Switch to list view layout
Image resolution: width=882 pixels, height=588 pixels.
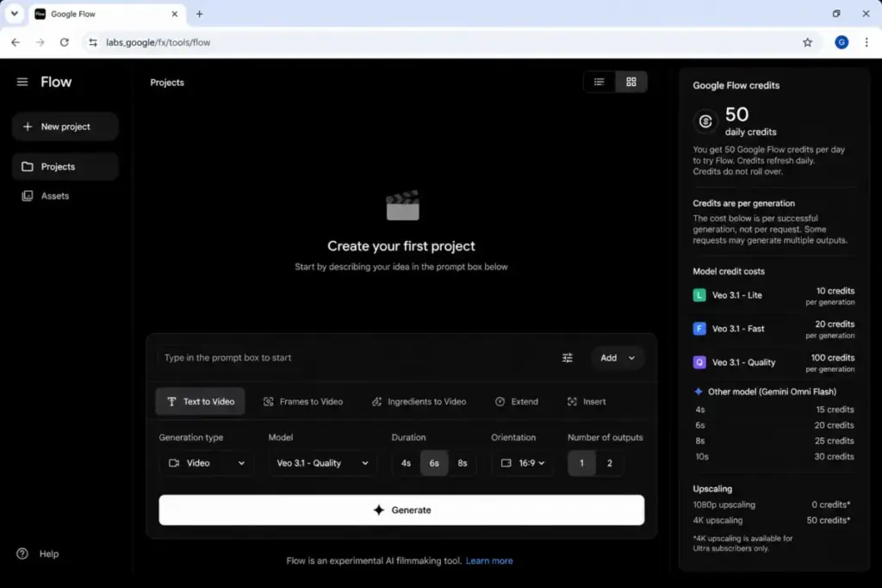(x=599, y=82)
